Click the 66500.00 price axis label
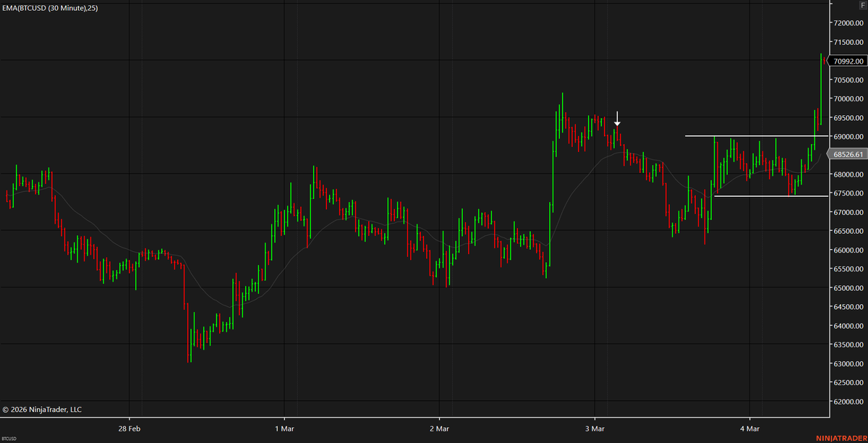 [849, 232]
